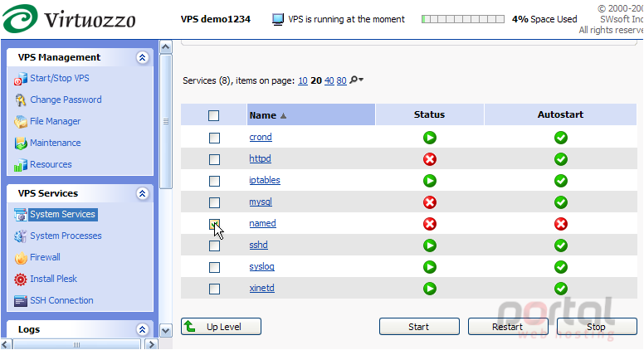
Task: Click the Maintenance icon
Action: 20,143
